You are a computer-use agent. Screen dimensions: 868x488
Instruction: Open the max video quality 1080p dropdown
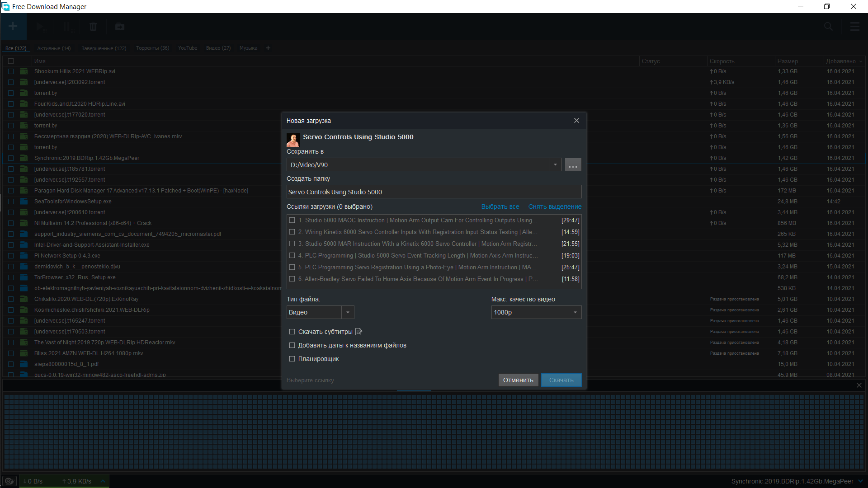click(575, 312)
